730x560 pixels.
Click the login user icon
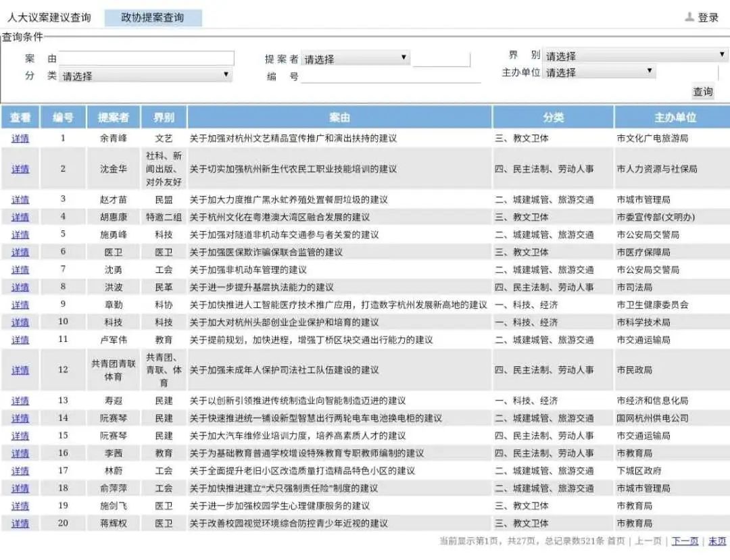pyautogui.click(x=689, y=17)
